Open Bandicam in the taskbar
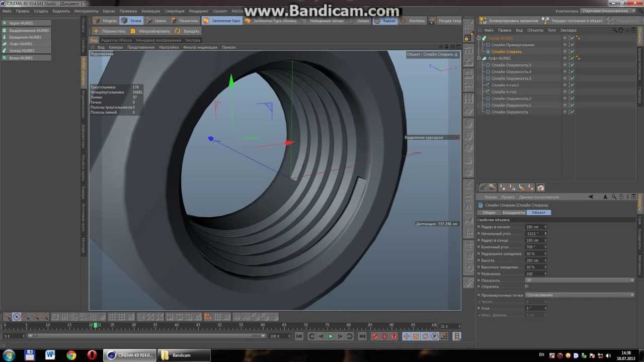Viewport: 644px width, 362px height. click(x=183, y=355)
